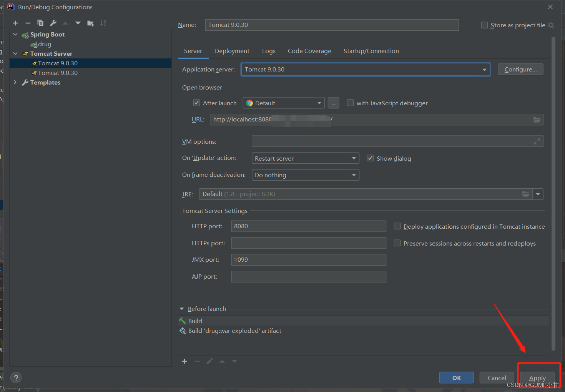Move configuration down in list

click(x=78, y=23)
